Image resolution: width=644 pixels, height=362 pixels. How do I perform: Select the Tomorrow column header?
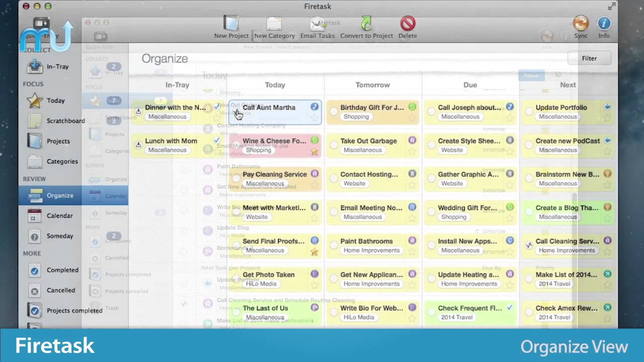click(x=372, y=85)
